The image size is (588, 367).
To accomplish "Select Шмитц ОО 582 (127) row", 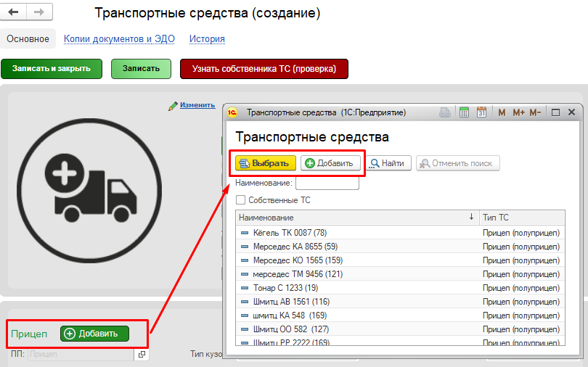I will (400, 329).
